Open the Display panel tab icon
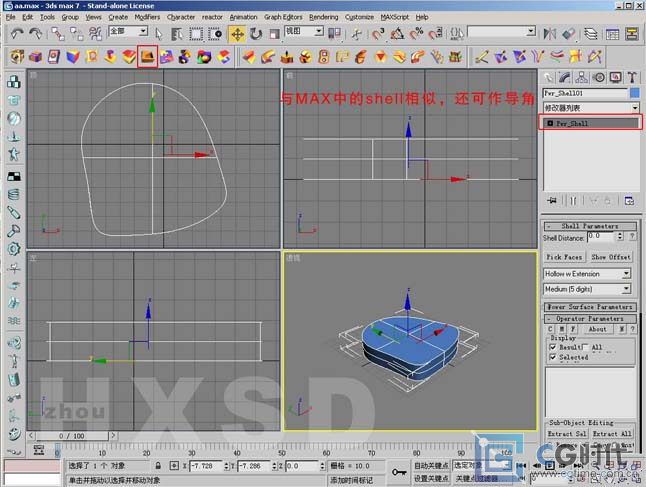 [x=616, y=77]
